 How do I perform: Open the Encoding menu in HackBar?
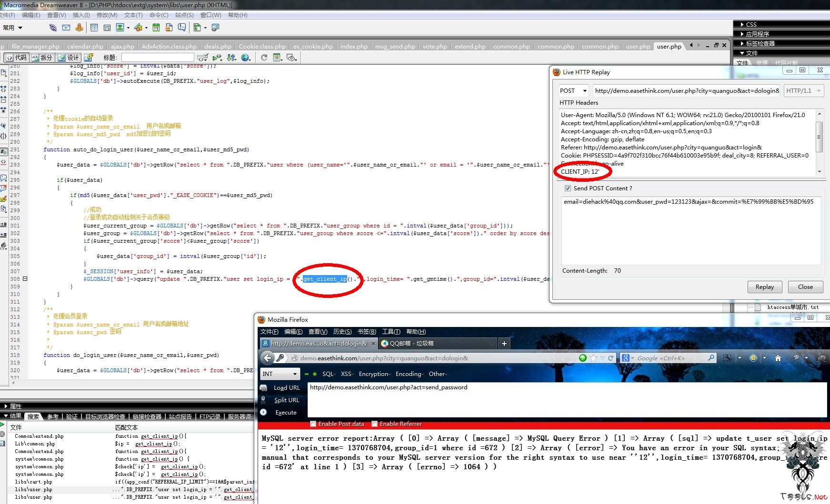point(410,374)
